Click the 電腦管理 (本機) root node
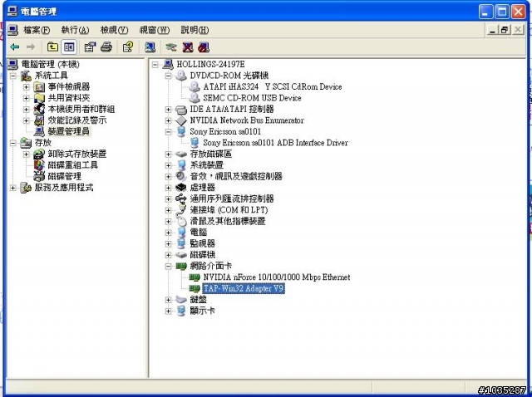The image size is (532, 397). pos(50,65)
